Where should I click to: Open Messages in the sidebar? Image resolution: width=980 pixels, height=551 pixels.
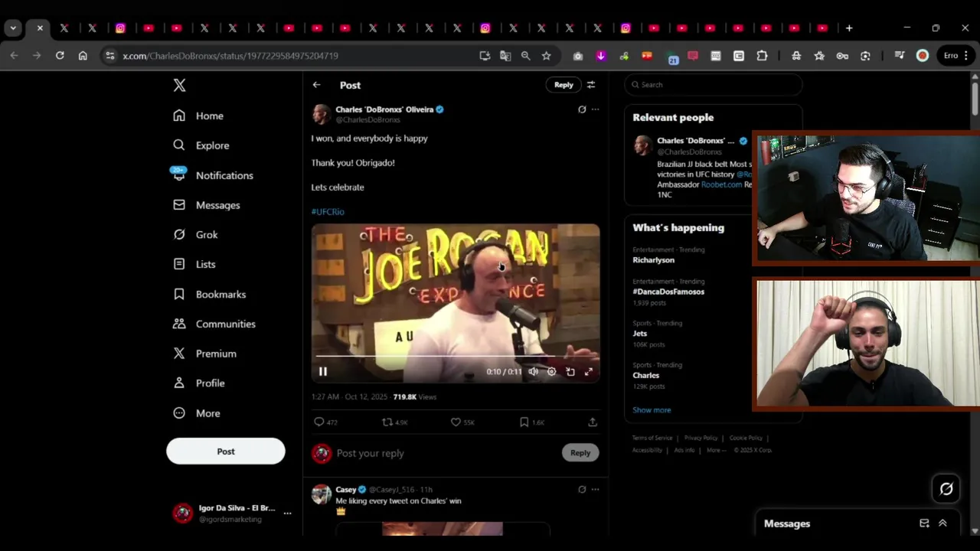click(206, 205)
